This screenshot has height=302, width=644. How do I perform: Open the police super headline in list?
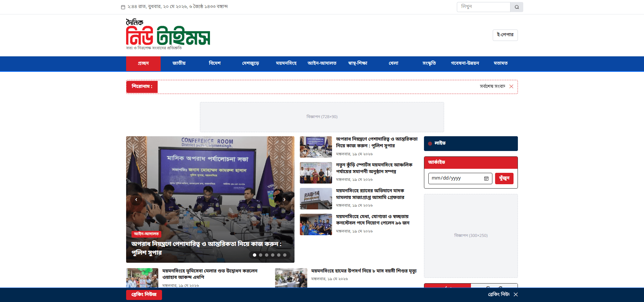click(377, 143)
